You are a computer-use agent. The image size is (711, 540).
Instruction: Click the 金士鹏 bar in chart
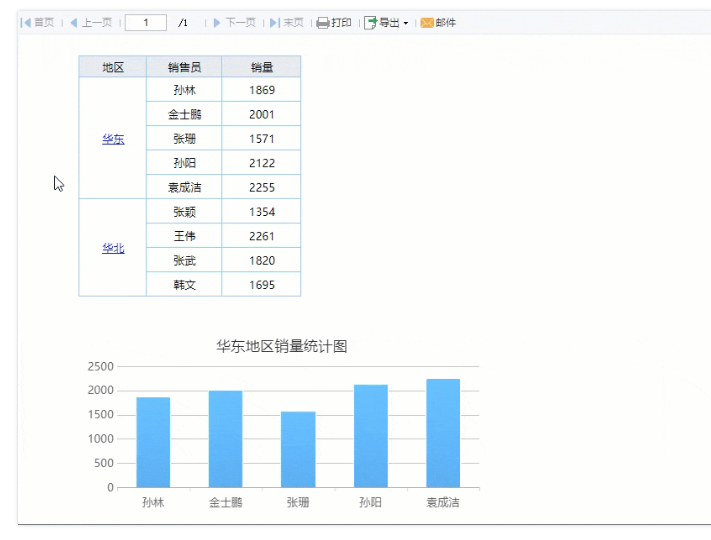click(x=225, y=439)
